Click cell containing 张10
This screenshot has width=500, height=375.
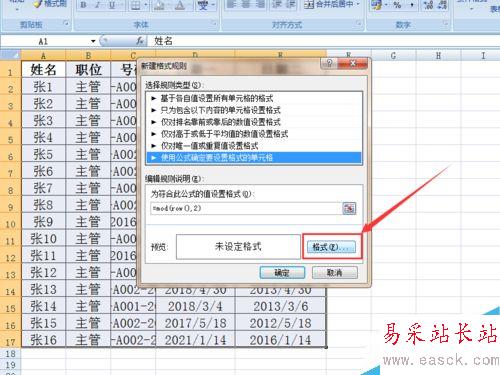click(43, 239)
